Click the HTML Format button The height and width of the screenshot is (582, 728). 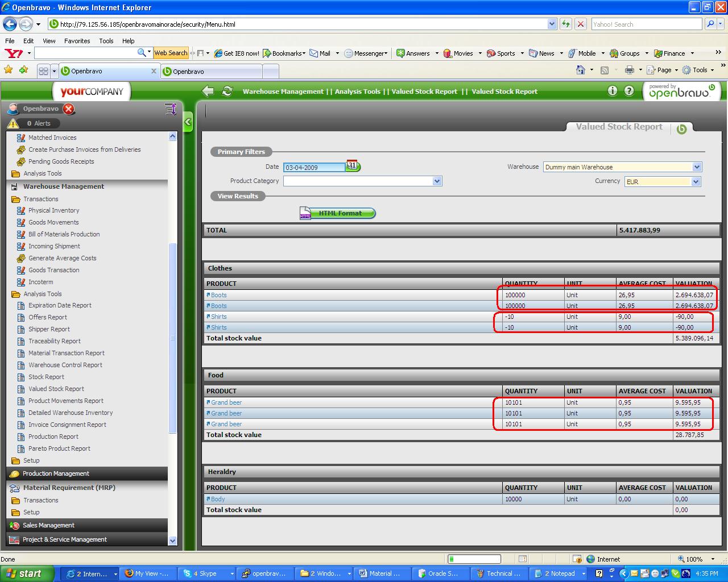(x=340, y=213)
